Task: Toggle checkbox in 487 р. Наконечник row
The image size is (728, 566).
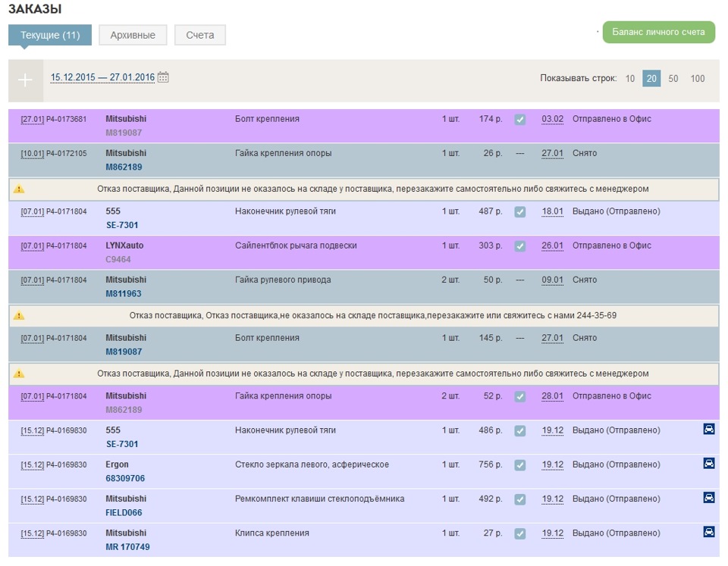Action: tap(520, 212)
